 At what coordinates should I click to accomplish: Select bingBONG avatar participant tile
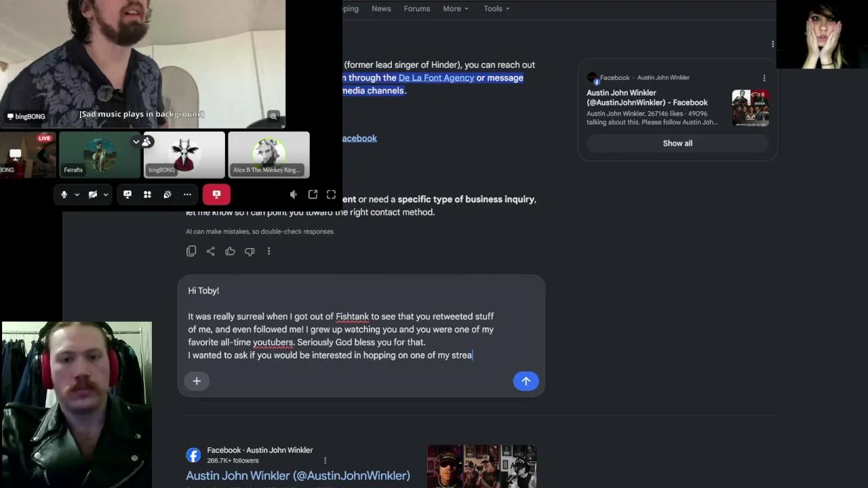184,155
